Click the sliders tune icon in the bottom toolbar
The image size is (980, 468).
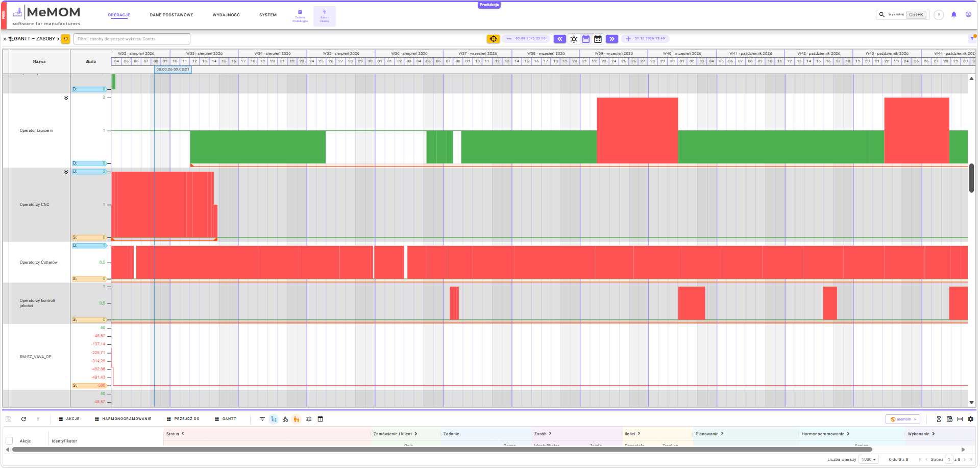point(309,419)
